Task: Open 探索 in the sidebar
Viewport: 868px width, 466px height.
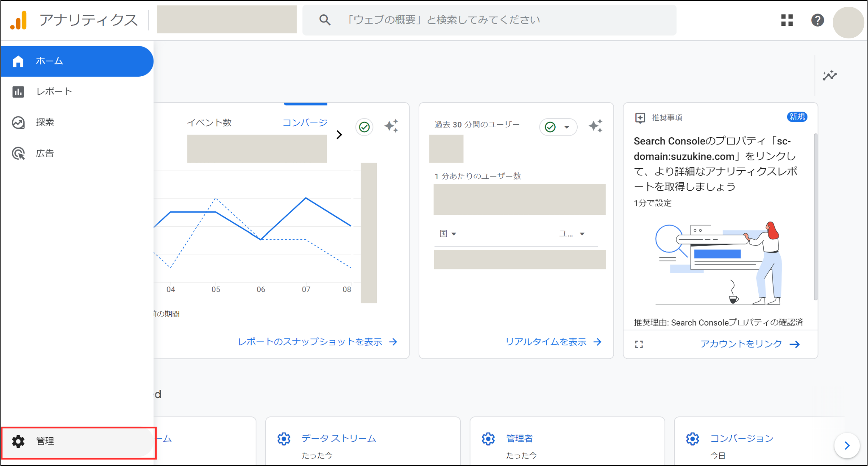Action: pyautogui.click(x=77, y=122)
